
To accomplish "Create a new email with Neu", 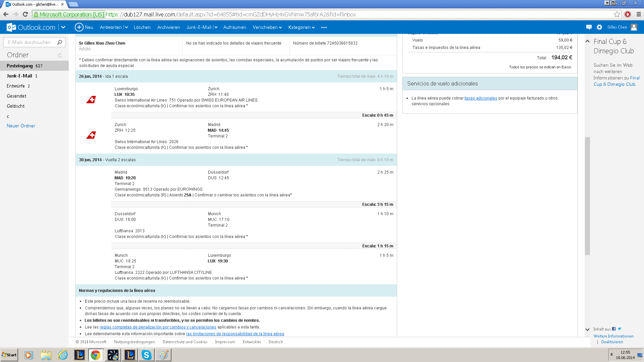I will [84, 27].
